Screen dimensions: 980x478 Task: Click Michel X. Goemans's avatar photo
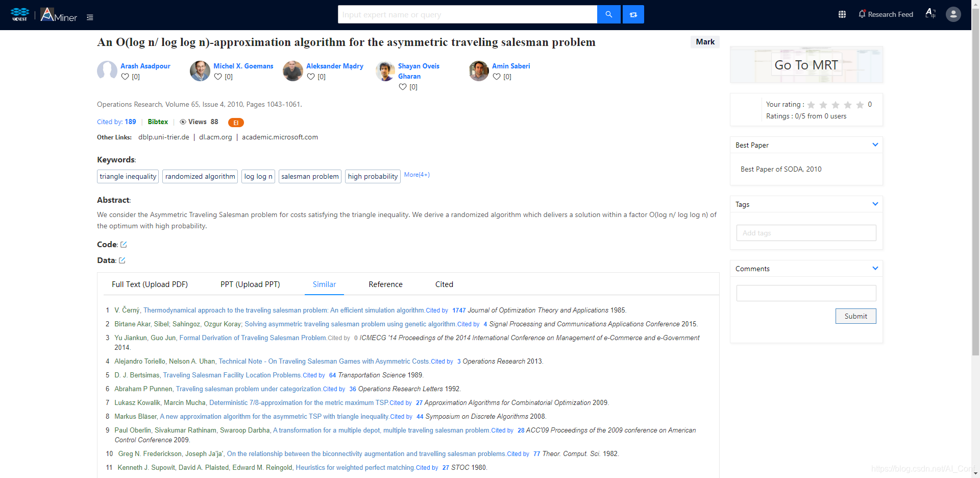click(200, 71)
